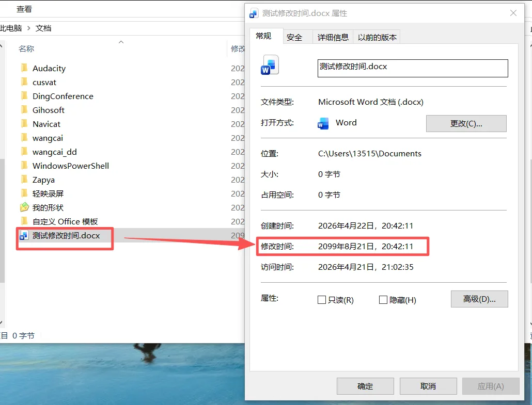Click the Word app icon beside 打开方式
The image size is (532, 405).
(x=323, y=124)
